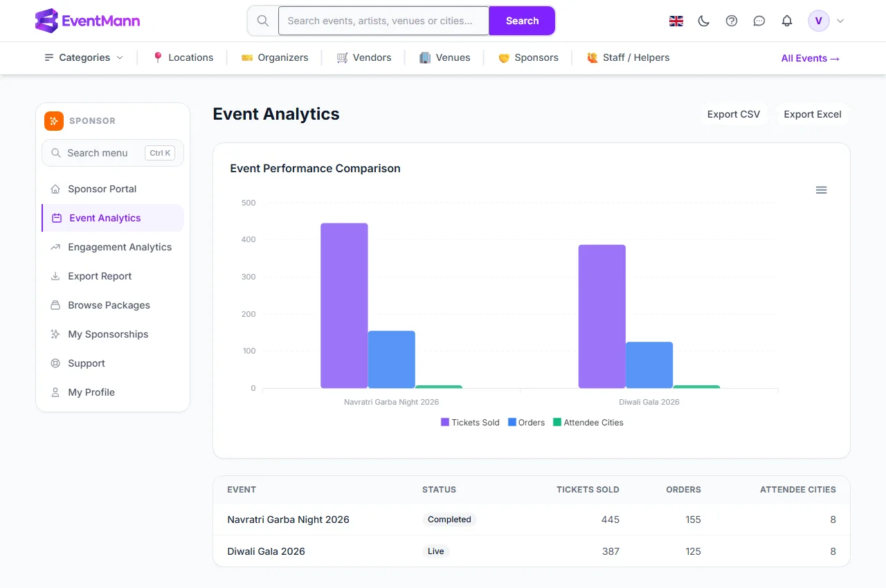Toggle Orders legend swatch
886x588 pixels.
pos(512,422)
